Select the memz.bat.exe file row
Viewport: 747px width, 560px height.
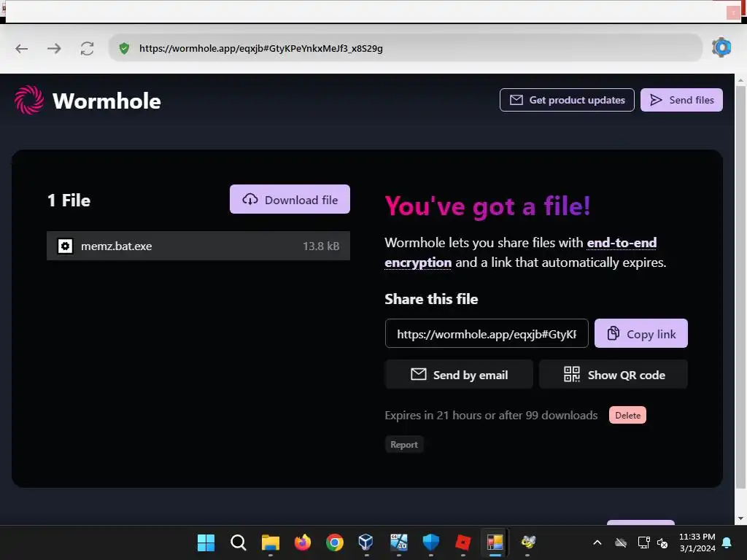[198, 246]
